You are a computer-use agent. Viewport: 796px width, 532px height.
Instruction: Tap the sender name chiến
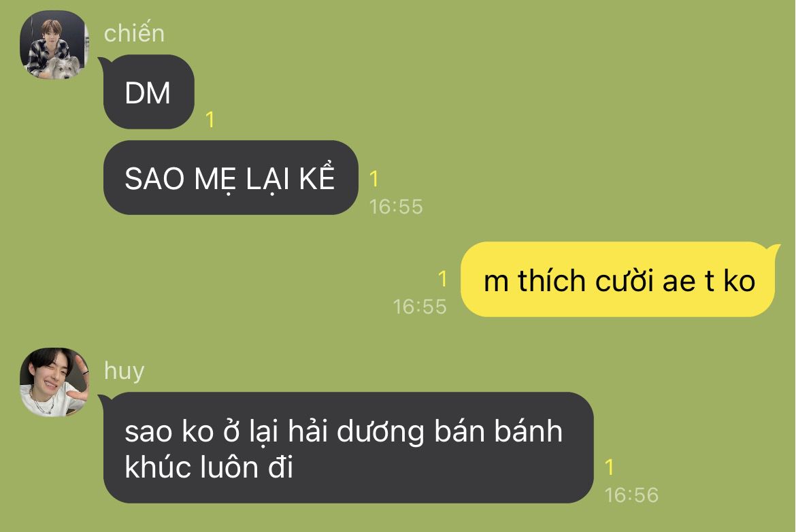(x=134, y=33)
